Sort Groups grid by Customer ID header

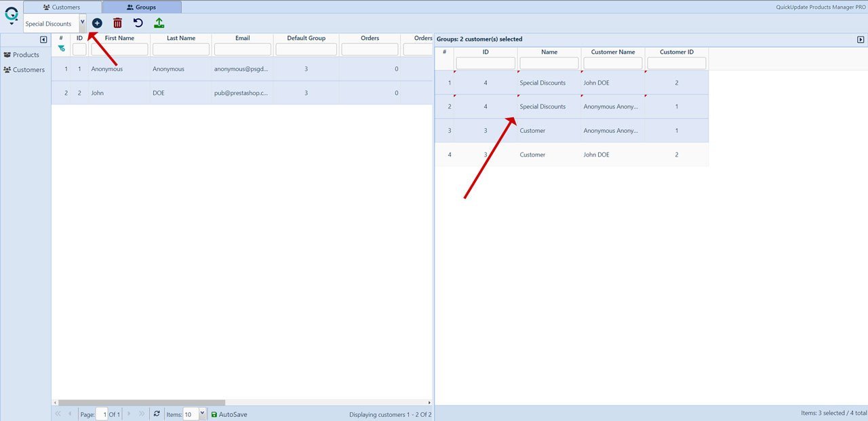point(677,52)
